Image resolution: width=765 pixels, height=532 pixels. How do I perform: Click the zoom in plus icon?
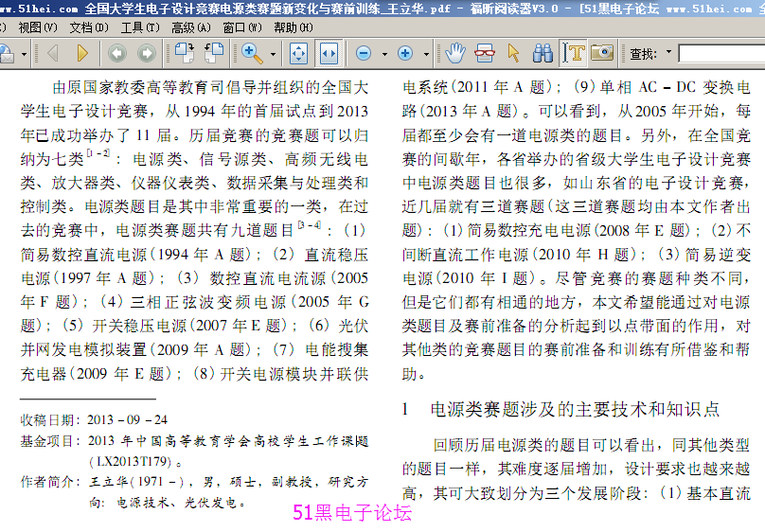[405, 53]
